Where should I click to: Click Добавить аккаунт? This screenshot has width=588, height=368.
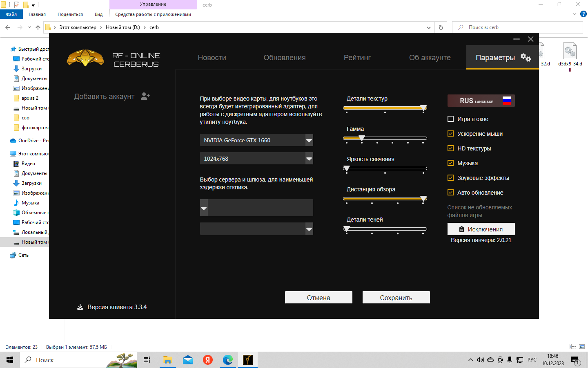pos(104,96)
